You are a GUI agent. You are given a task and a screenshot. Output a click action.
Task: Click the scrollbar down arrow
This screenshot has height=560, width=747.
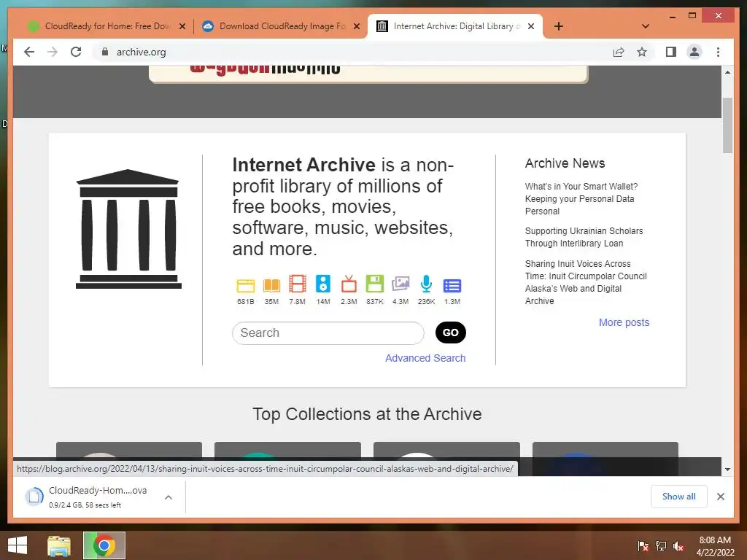[x=727, y=470]
